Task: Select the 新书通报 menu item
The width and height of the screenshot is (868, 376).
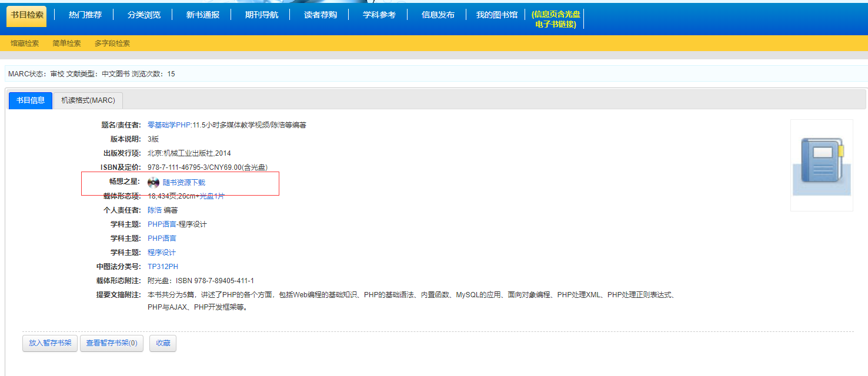Action: coord(203,15)
